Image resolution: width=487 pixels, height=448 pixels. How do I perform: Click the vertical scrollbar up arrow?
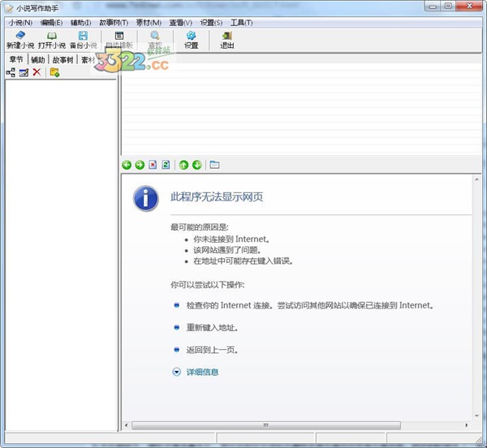click(x=476, y=179)
